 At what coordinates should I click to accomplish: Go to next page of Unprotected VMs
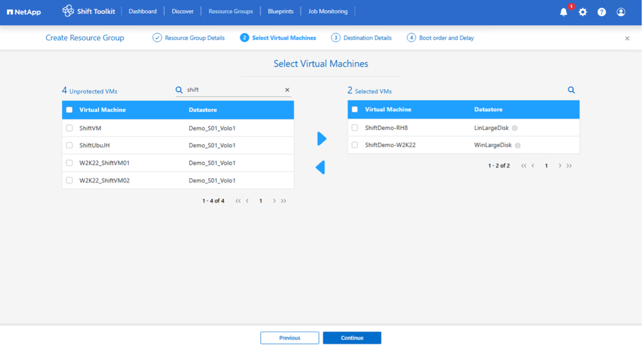pyautogui.click(x=274, y=201)
